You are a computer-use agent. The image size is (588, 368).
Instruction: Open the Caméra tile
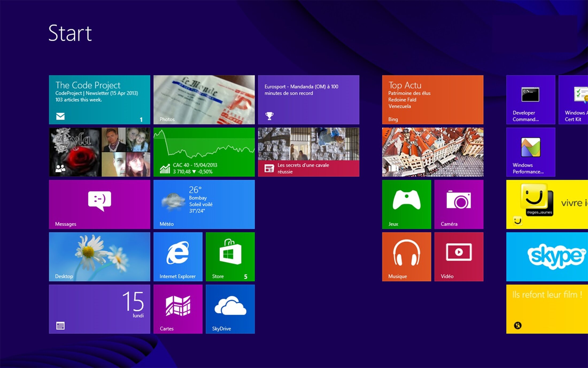click(459, 204)
